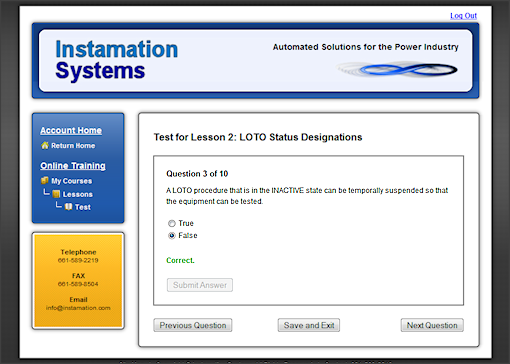The height and width of the screenshot is (364, 510).
Task: Click the Lessons folder icon
Action: coord(56,194)
